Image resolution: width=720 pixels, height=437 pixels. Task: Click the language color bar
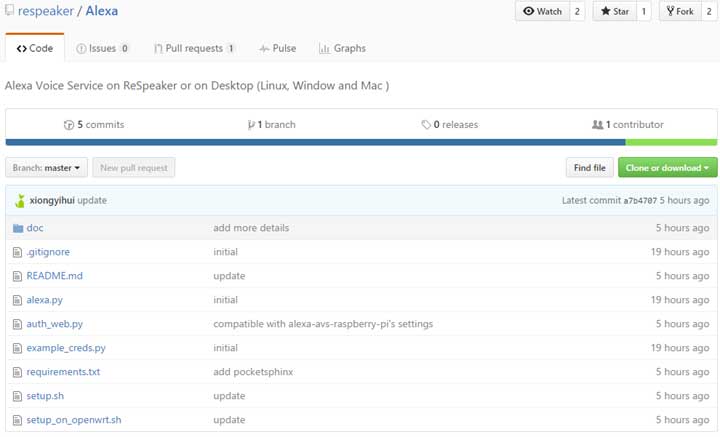[x=360, y=142]
